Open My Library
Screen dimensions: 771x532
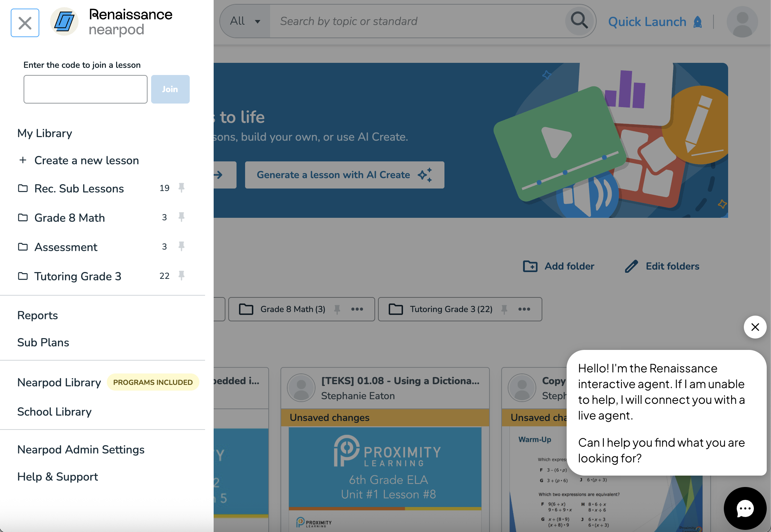click(45, 133)
